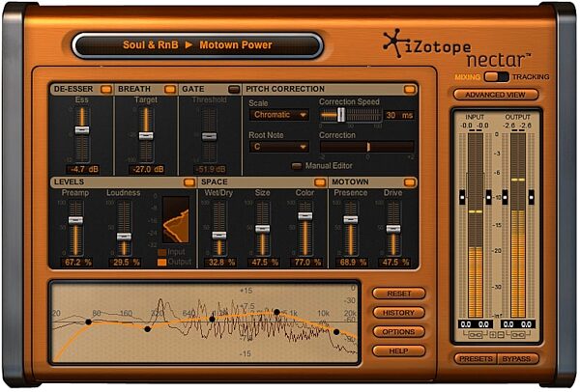Click the Correction amount slider bar
The height and width of the screenshot is (392, 580).
pyautogui.click(x=367, y=147)
